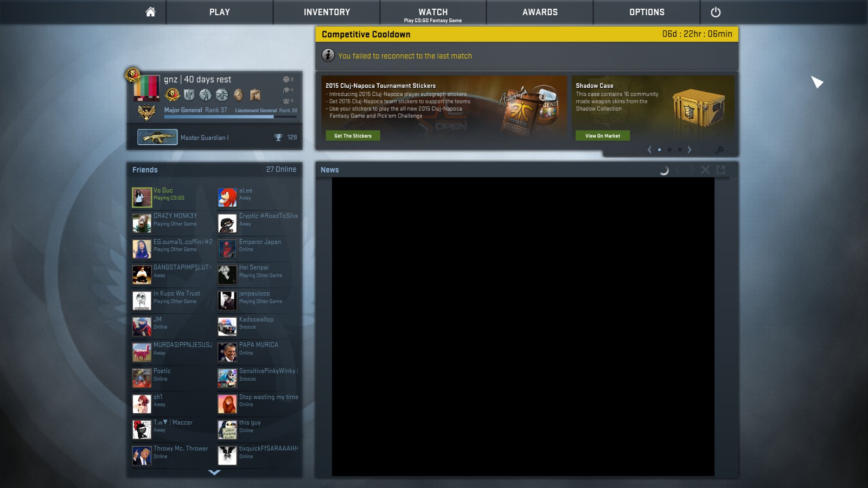This screenshot has height=488, width=868.
Task: Open the PLAY menu
Action: [220, 12]
